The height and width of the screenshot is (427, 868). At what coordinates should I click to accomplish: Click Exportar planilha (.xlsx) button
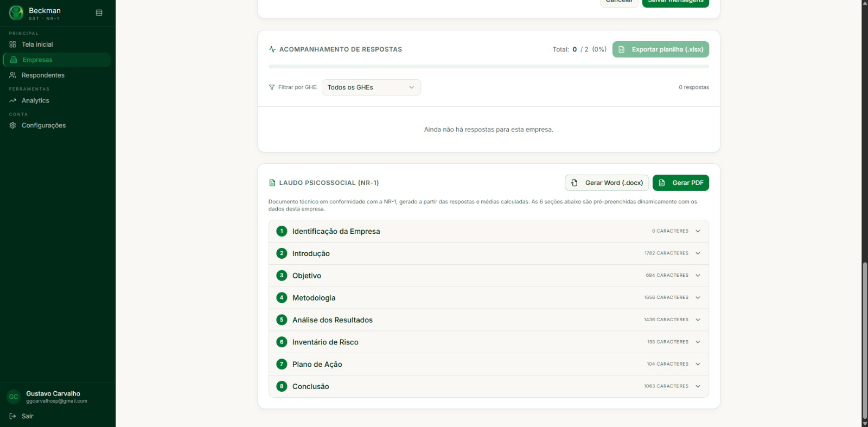pos(661,49)
